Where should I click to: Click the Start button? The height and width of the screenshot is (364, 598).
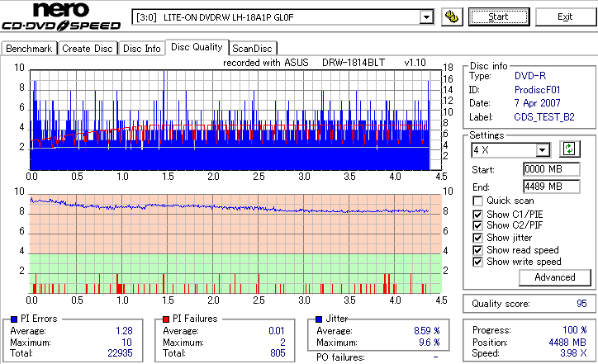pyautogui.click(x=499, y=17)
